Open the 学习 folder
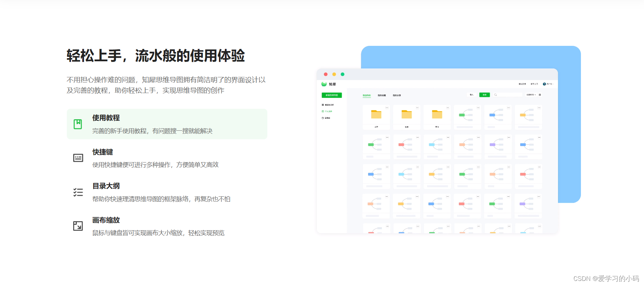644x285 pixels. [437, 117]
